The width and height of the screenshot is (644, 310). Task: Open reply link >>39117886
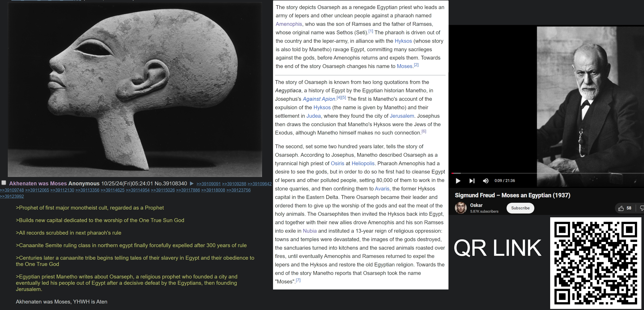click(x=188, y=190)
